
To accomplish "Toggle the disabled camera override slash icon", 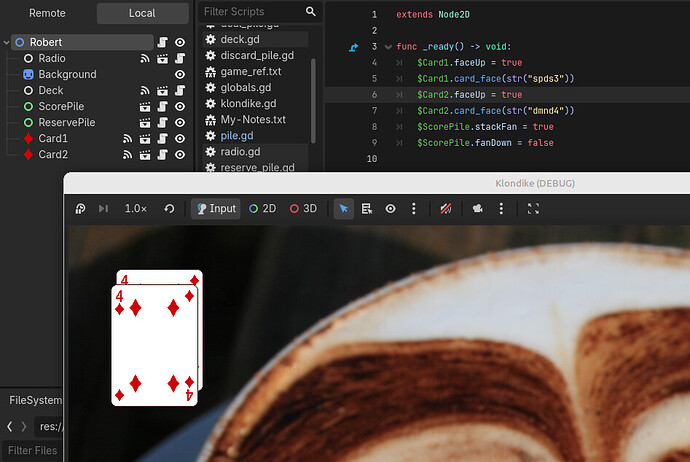I will 446,209.
